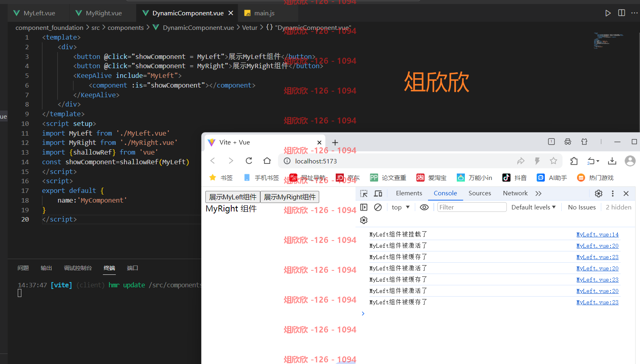Open console settings gear below toolbar
This screenshot has height=364, width=640.
(x=364, y=220)
